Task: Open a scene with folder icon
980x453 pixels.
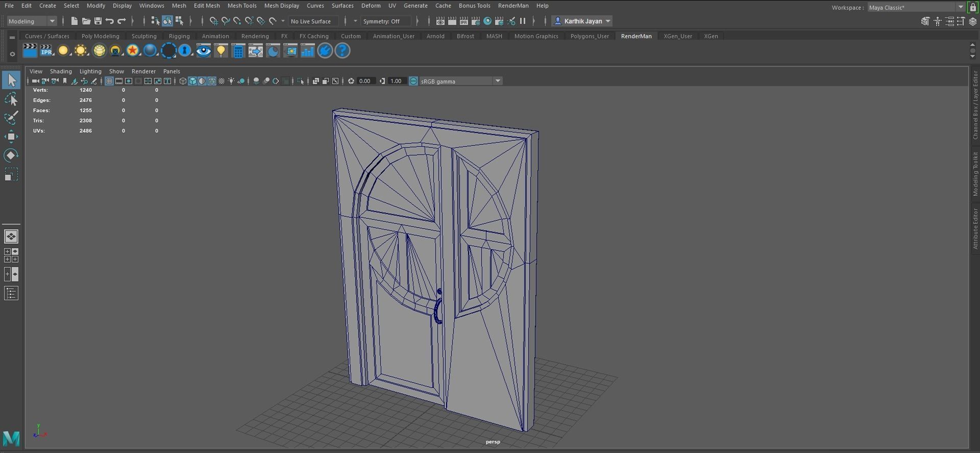Action: click(x=86, y=21)
